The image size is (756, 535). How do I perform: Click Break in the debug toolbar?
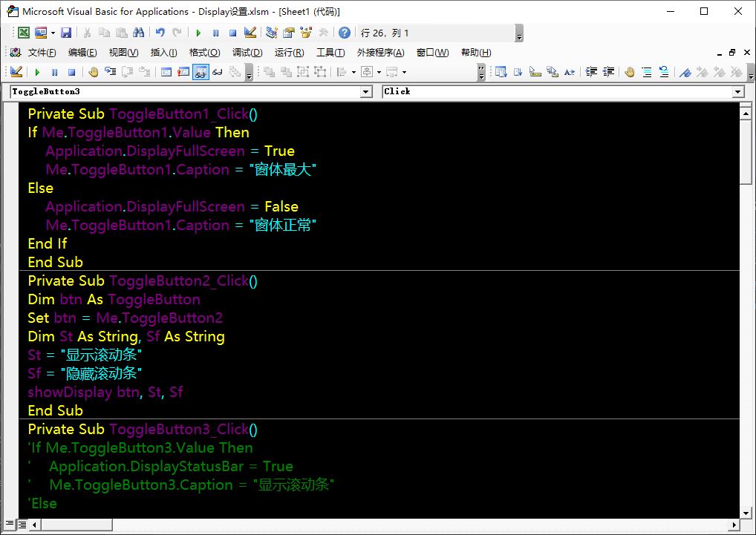point(54,72)
